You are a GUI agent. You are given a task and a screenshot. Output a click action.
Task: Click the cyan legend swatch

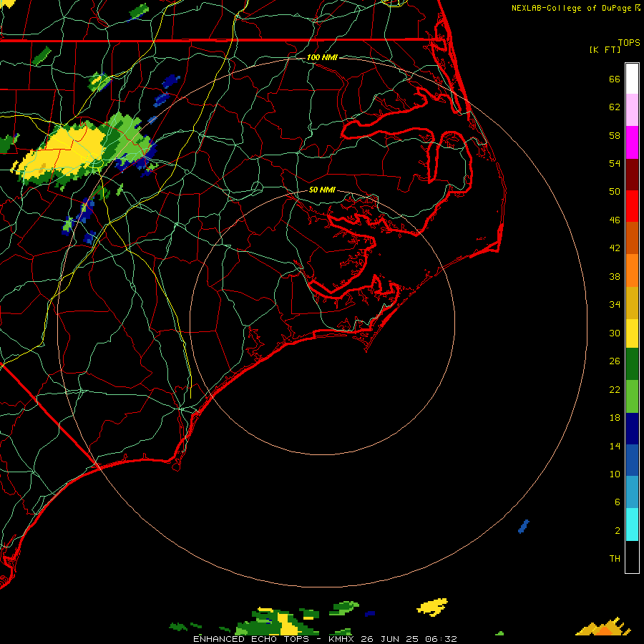632,525
